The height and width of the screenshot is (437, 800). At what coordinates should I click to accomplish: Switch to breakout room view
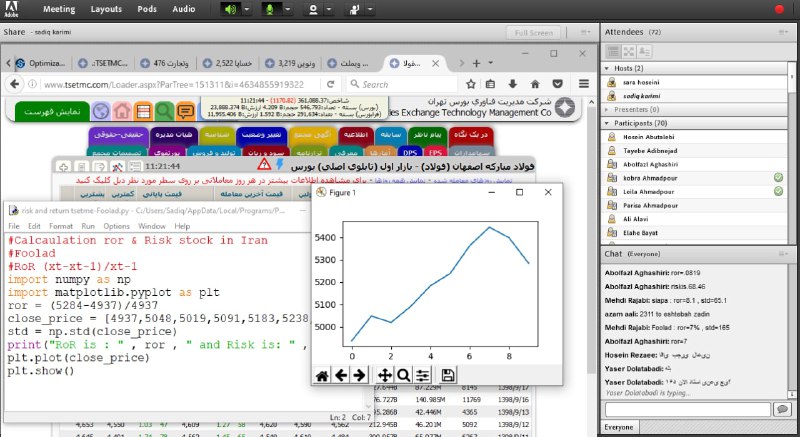(629, 52)
